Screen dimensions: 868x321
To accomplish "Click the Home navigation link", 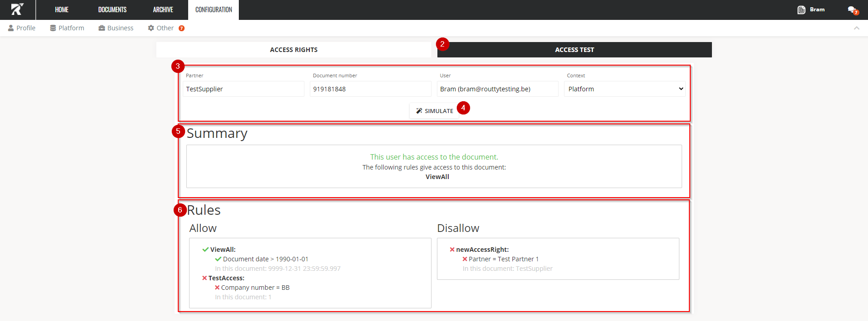I will click(62, 9).
